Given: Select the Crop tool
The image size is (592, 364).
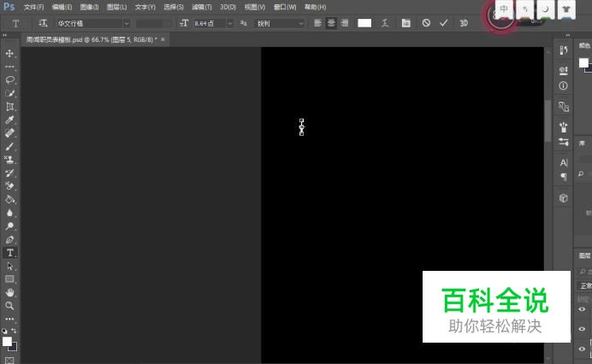Looking at the screenshot, I should [9, 107].
